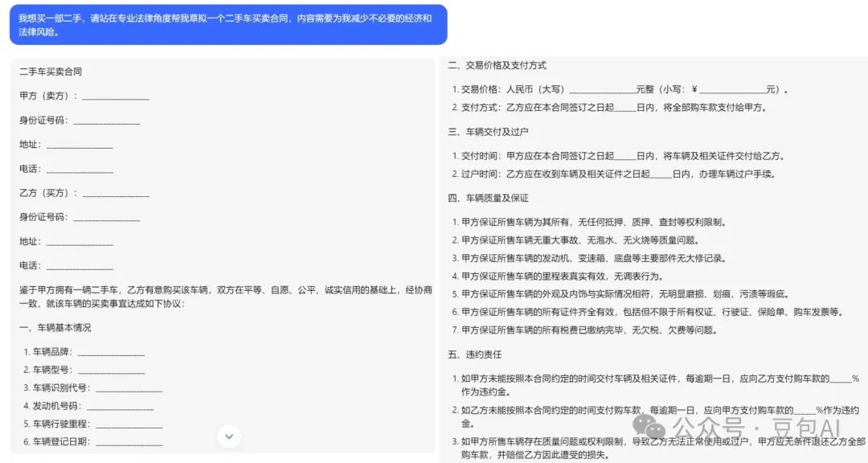Click the heading 三、车辆交付及过户
The width and height of the screenshot is (868, 463).
point(489,132)
